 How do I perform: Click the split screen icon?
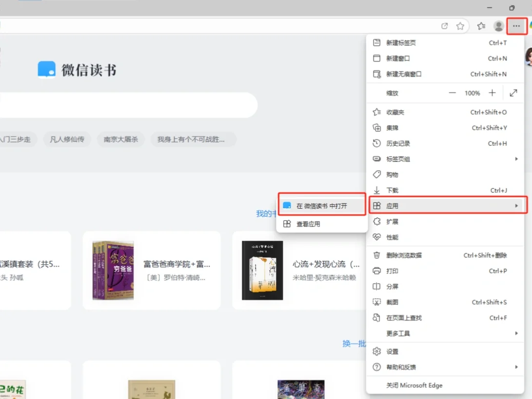(376, 286)
